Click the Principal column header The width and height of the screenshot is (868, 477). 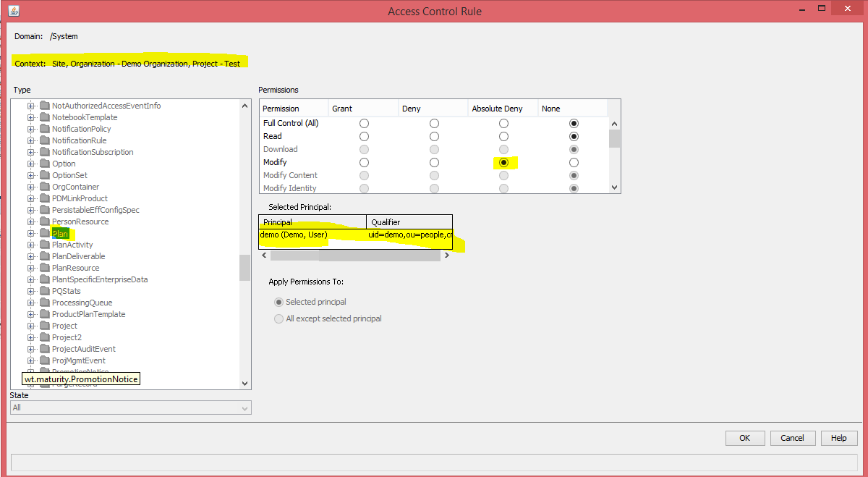[313, 222]
